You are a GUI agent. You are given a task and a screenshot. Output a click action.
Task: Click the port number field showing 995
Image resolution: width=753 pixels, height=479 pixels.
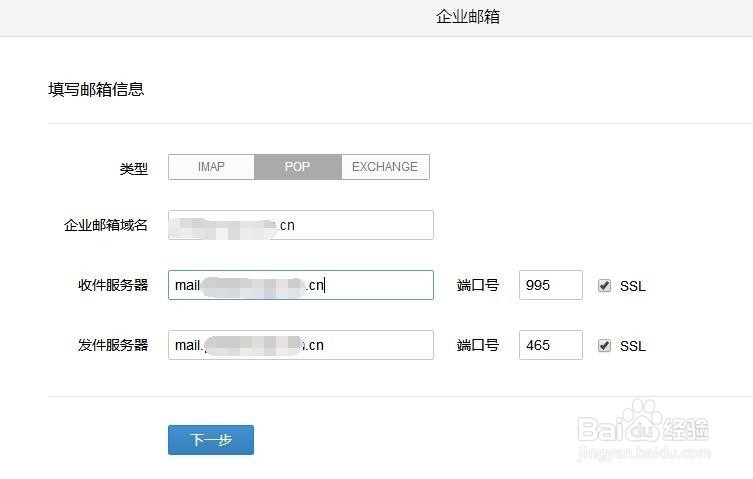550,285
